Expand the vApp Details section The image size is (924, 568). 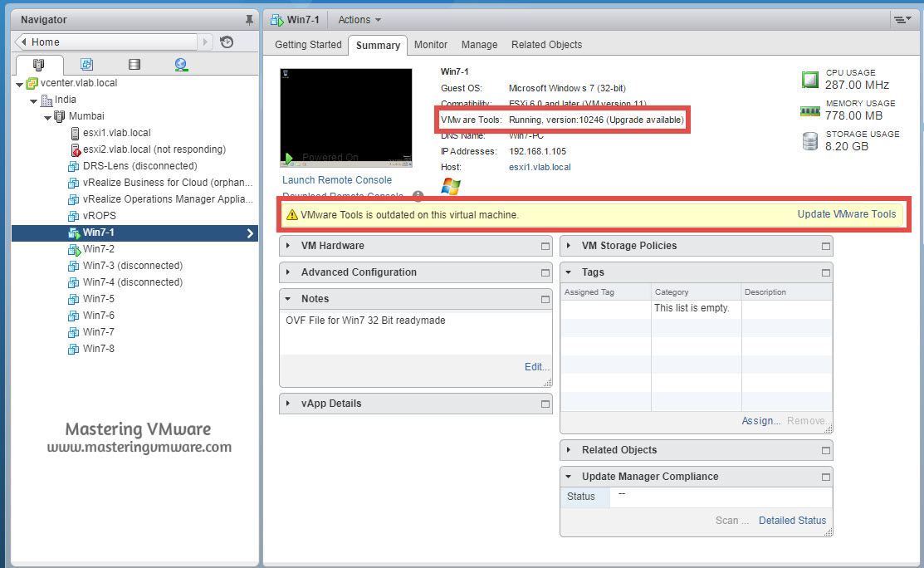(288, 404)
